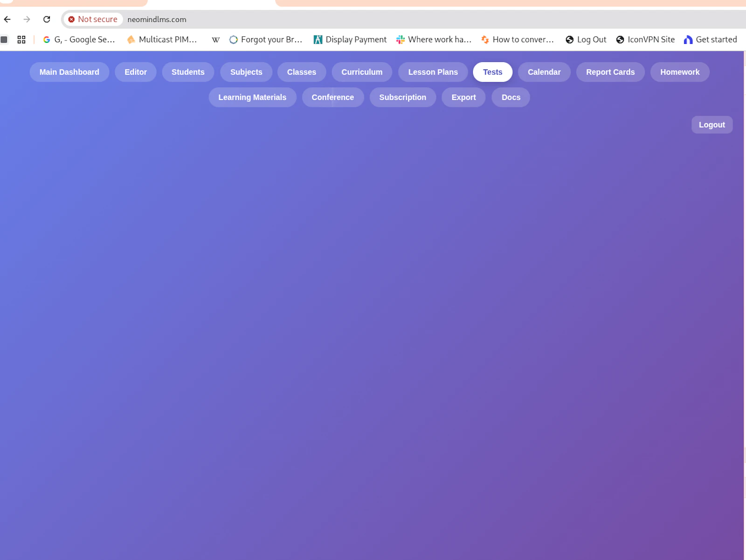Open the How to conver... bookmark
Viewport: 746px width, 560px height.
[518, 40]
